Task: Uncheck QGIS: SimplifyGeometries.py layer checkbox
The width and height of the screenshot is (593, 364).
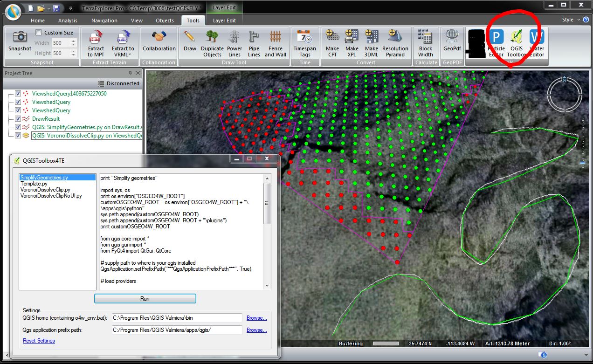Action: click(18, 127)
